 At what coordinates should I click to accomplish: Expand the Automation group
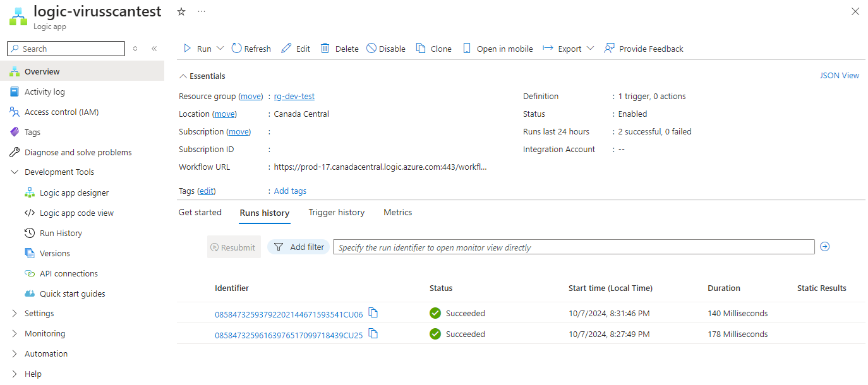tap(15, 353)
